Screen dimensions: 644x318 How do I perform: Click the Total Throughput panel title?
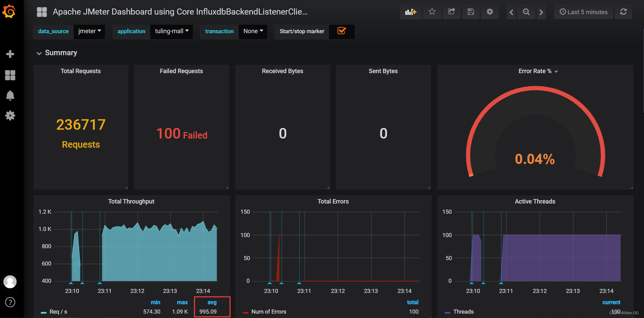click(x=131, y=202)
